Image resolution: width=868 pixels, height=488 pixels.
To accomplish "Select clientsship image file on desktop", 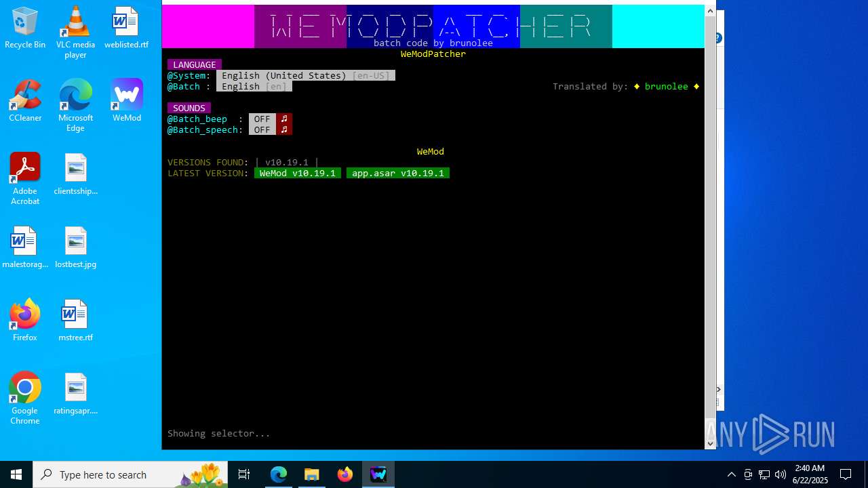I will [75, 174].
